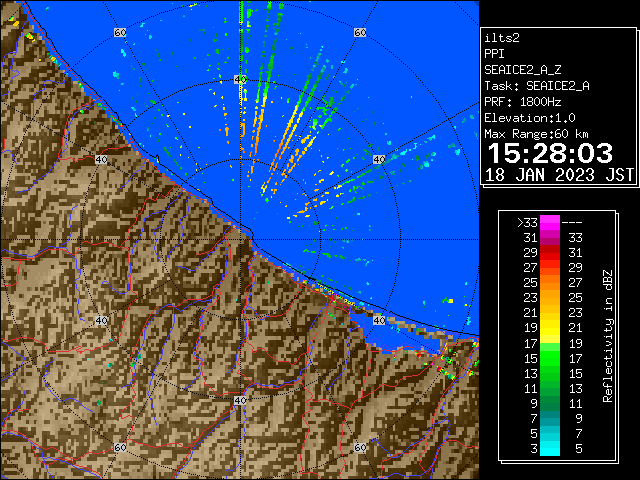Click the '40' ring label on the southeast coast
The width and height of the screenshot is (640, 480).
(379, 320)
